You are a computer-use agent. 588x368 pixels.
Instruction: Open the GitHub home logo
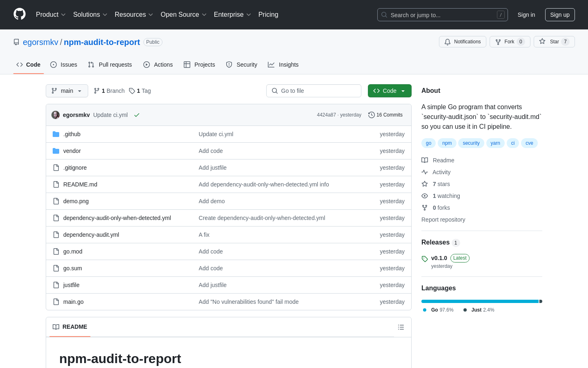[x=20, y=14]
